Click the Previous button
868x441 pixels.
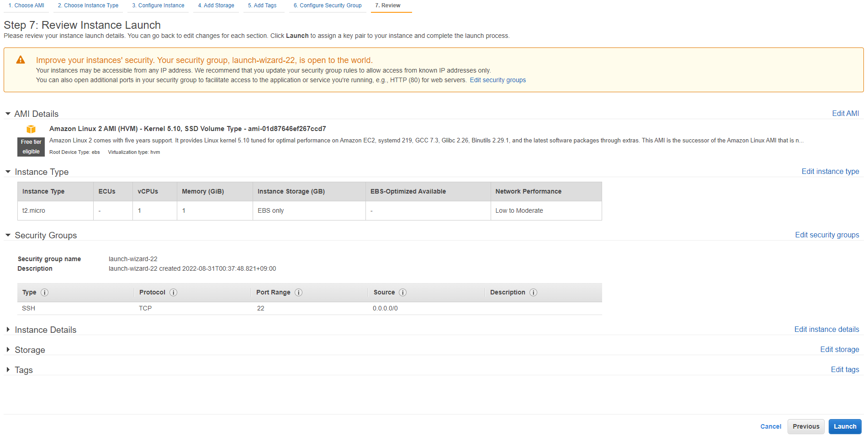[806, 426]
